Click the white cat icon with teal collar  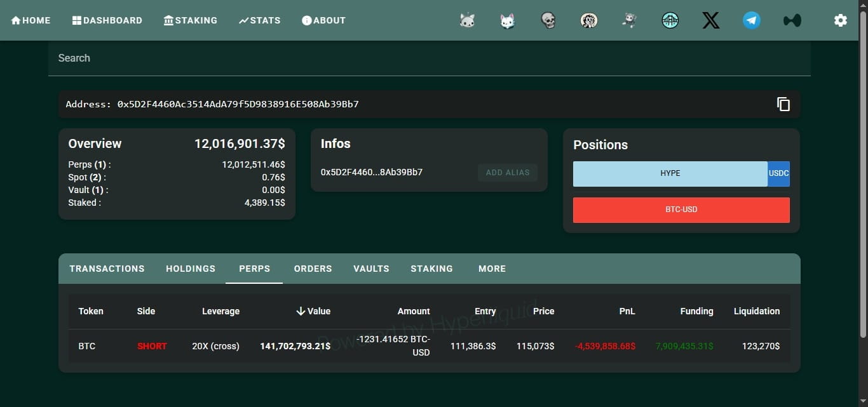[507, 20]
